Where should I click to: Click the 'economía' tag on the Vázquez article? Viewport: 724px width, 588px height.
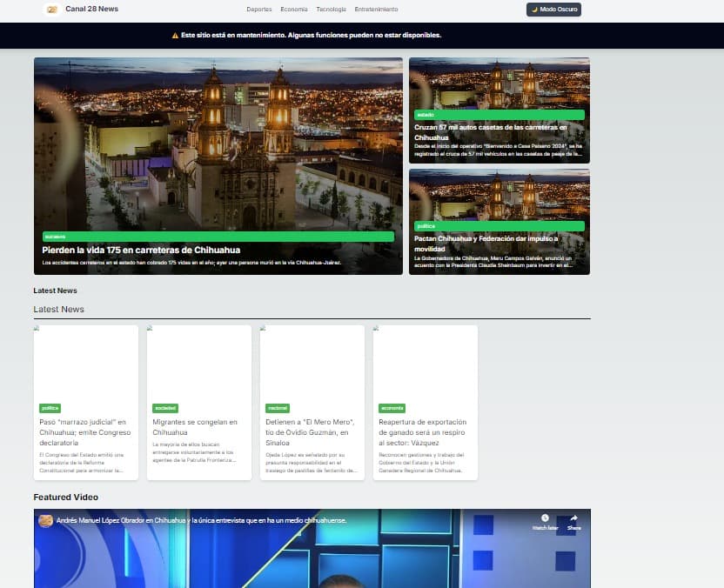pyautogui.click(x=392, y=407)
